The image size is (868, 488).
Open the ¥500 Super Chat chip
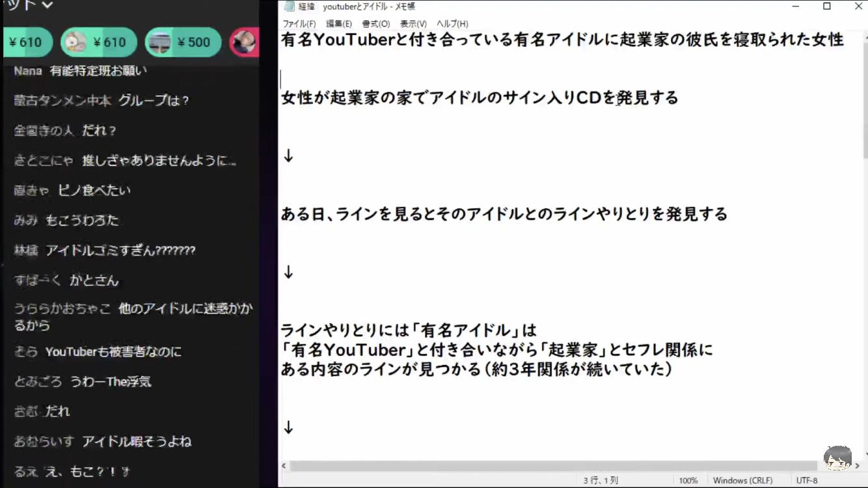183,43
